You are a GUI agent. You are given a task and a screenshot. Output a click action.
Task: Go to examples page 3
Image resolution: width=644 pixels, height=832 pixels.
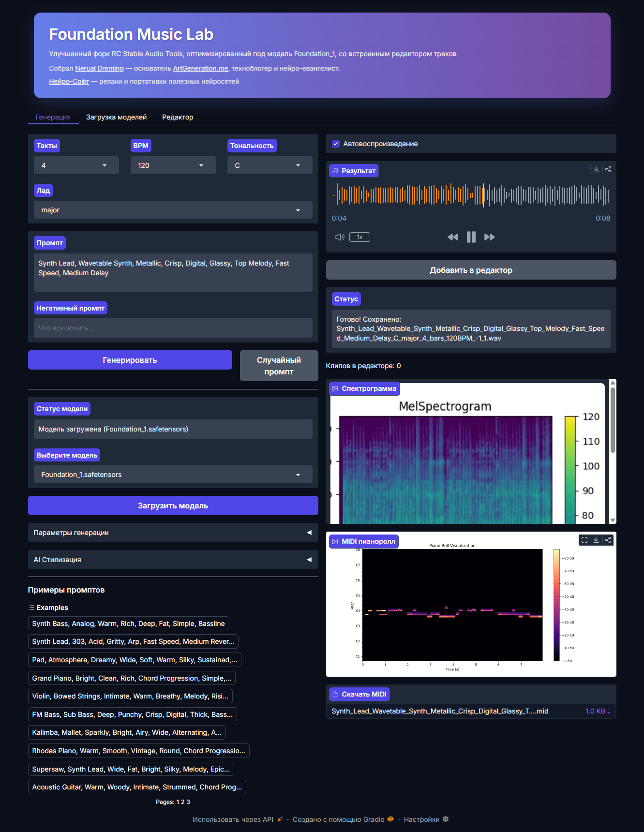point(188,802)
